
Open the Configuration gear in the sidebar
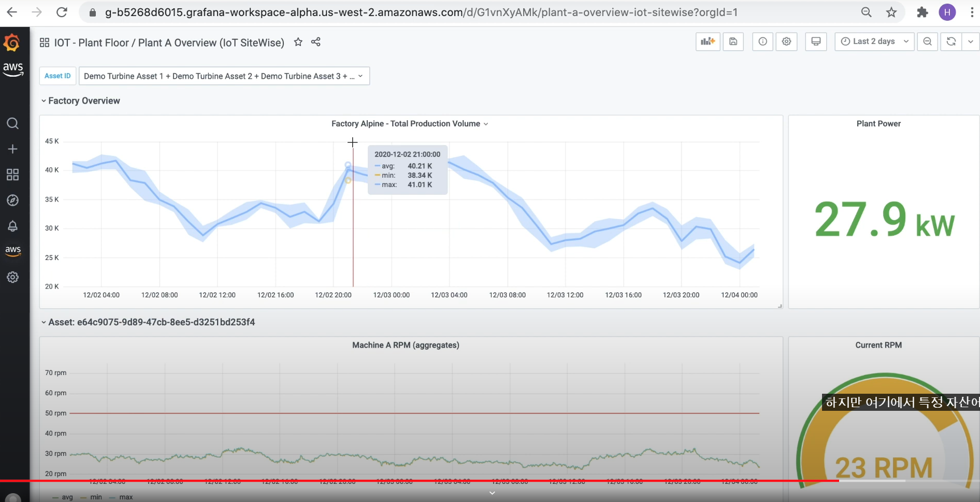point(13,277)
